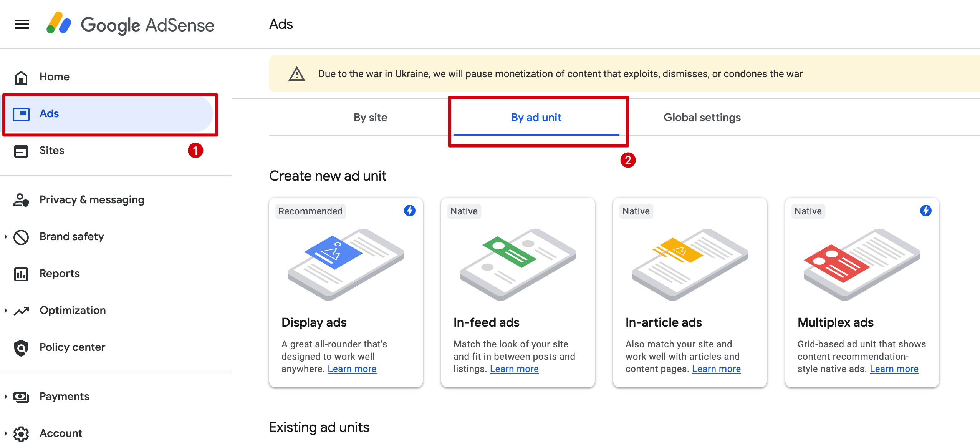The height and width of the screenshot is (445, 980).
Task: Expand the Brand safety section arrow
Action: coord(6,237)
